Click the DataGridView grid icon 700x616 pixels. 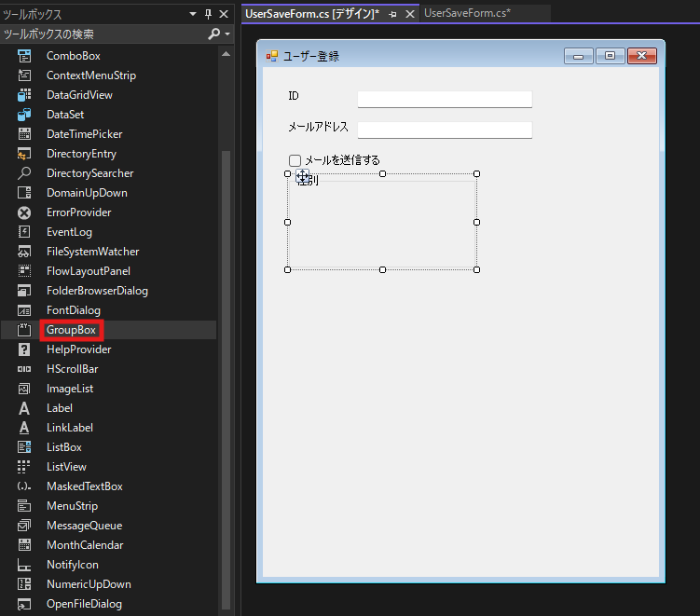tap(24, 95)
